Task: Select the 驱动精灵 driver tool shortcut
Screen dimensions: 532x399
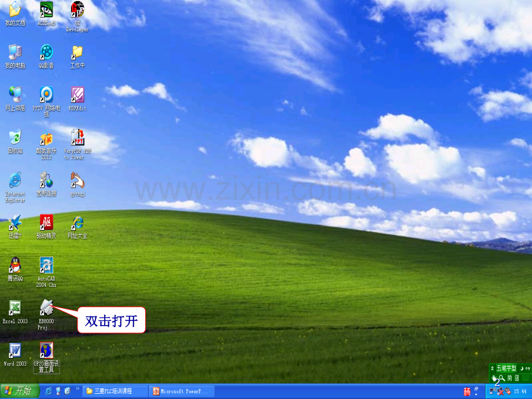Action: tap(46, 227)
